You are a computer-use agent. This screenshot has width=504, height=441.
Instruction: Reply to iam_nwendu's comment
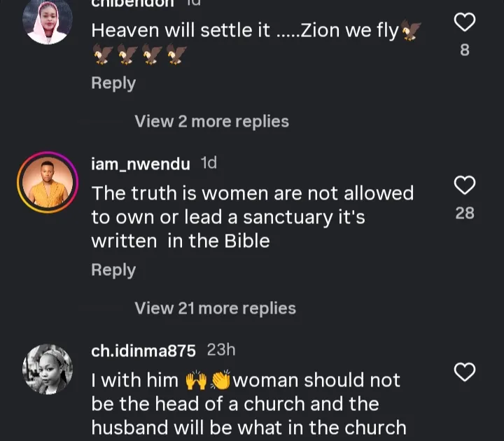[113, 269]
